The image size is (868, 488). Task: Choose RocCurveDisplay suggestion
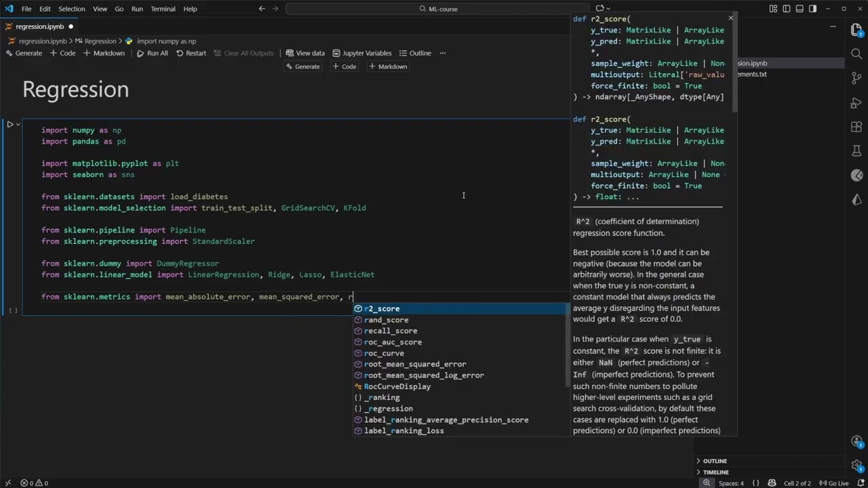click(460, 386)
